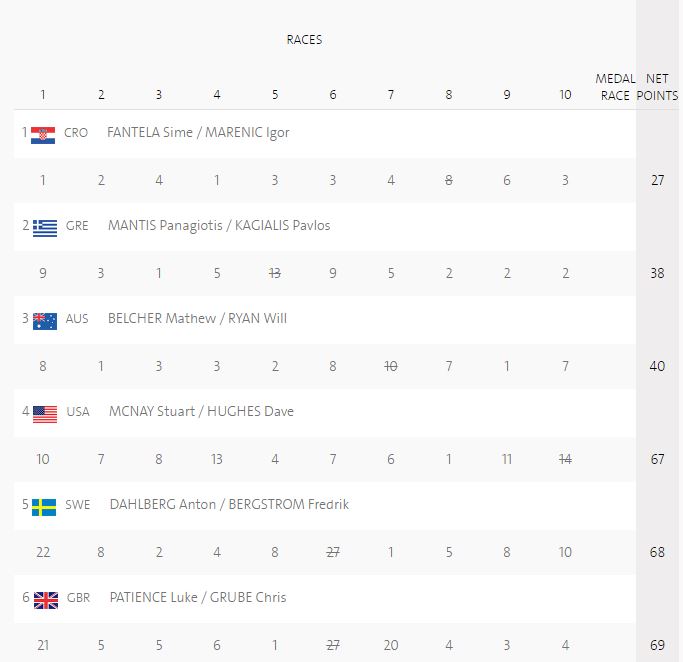The height and width of the screenshot is (662, 683).
Task: Click the Australia flag icon
Action: click(x=45, y=319)
